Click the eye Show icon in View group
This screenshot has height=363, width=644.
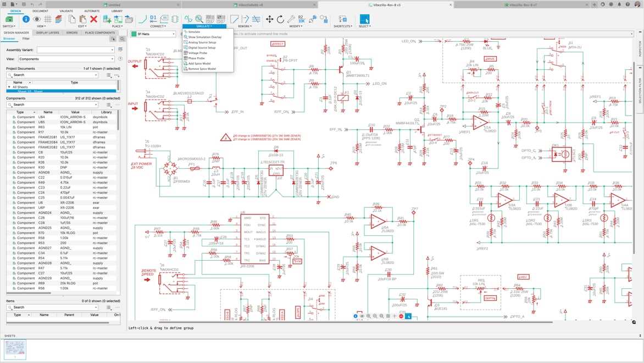click(x=37, y=19)
